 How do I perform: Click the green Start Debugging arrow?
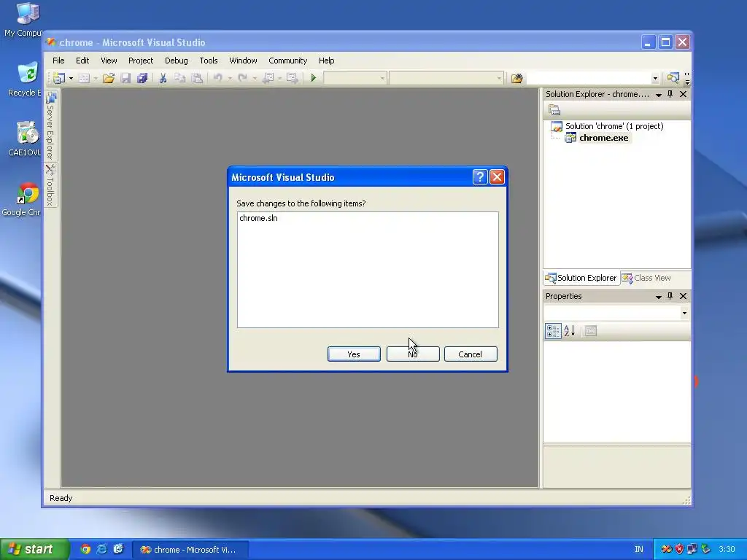click(314, 78)
